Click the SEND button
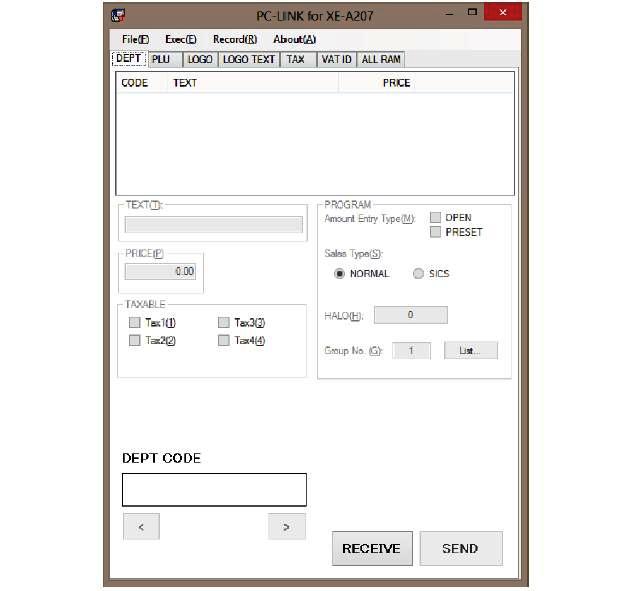Image resolution: width=640 pixels, height=591 pixels. coord(460,548)
